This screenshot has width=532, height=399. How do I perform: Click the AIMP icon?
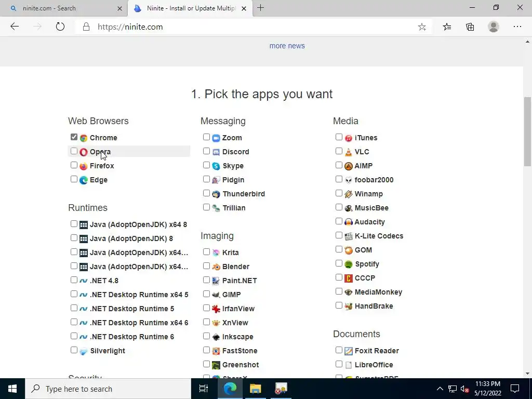349,166
